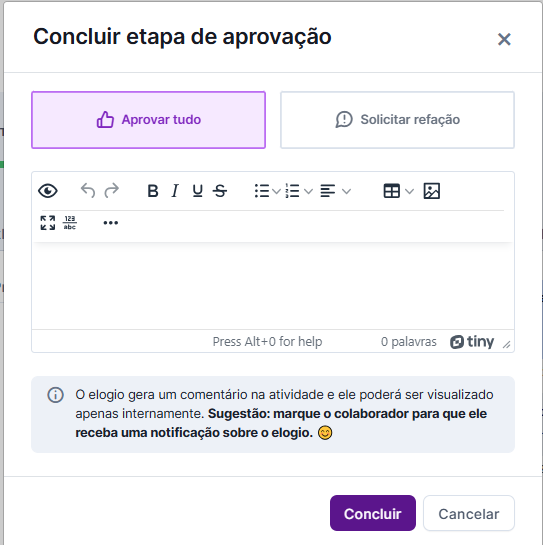This screenshot has height=545, width=543.
Task: Insert a bullet list
Action: [x=262, y=191]
